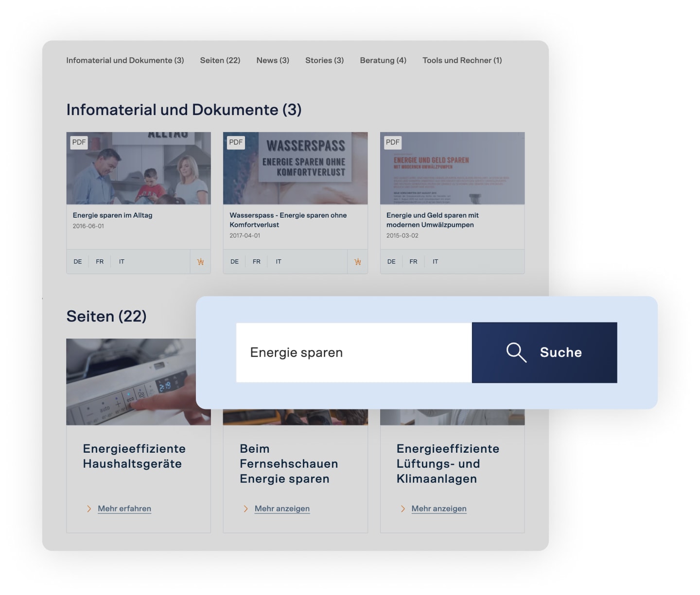Image resolution: width=700 pixels, height=595 pixels.
Task: Click the PDF badge on the Alltag document
Action: [x=79, y=142]
